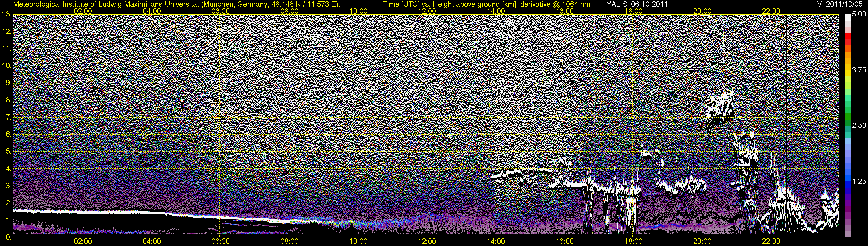
Task: Click the 02:00 label on the upper time axis
Action: (83, 11)
